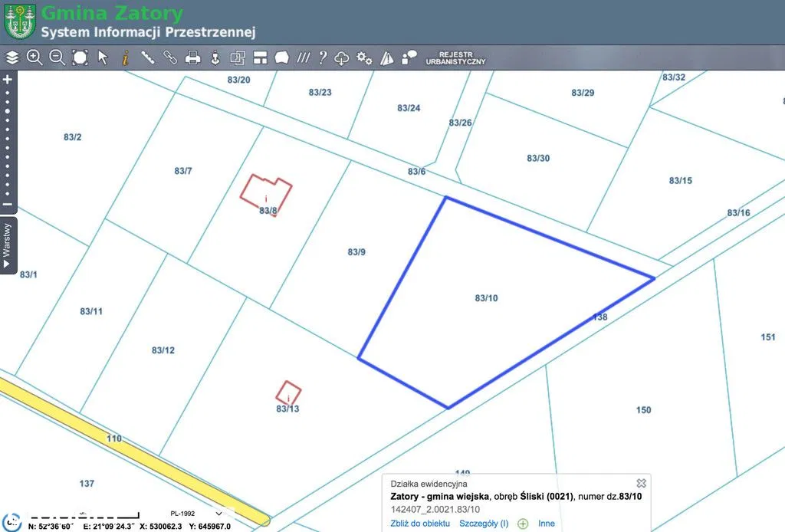Click the 'Zbliż do obiektu' link
Screen dimensions: 785x532
(x=419, y=524)
